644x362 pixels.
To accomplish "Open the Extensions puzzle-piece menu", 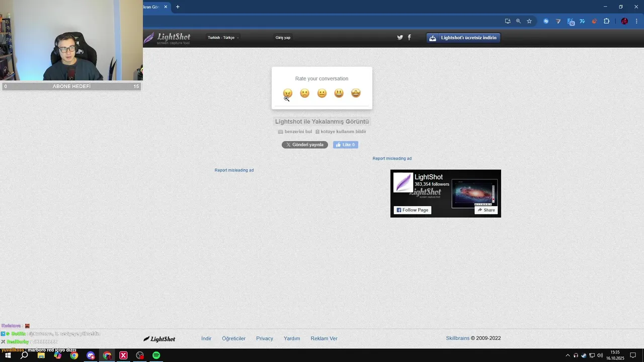I will pos(606,21).
